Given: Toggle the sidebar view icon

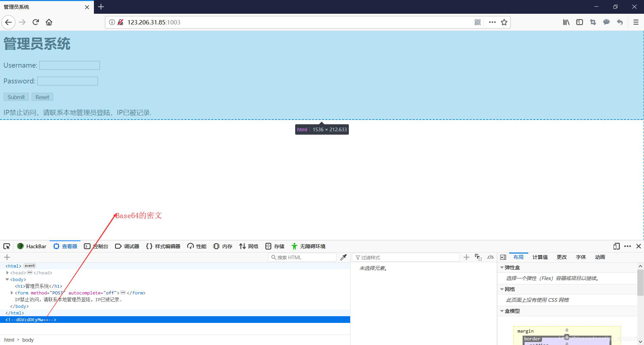Looking at the screenshot, I should pyautogui.click(x=580, y=22).
